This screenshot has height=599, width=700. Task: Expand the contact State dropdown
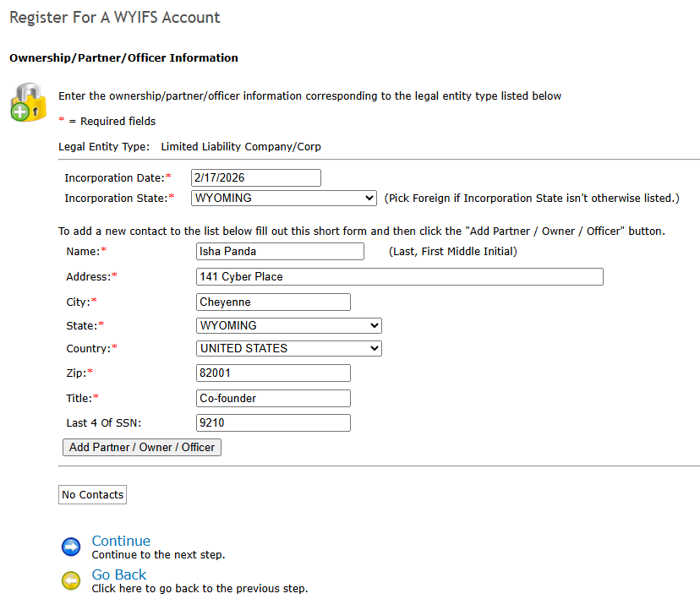pos(288,325)
